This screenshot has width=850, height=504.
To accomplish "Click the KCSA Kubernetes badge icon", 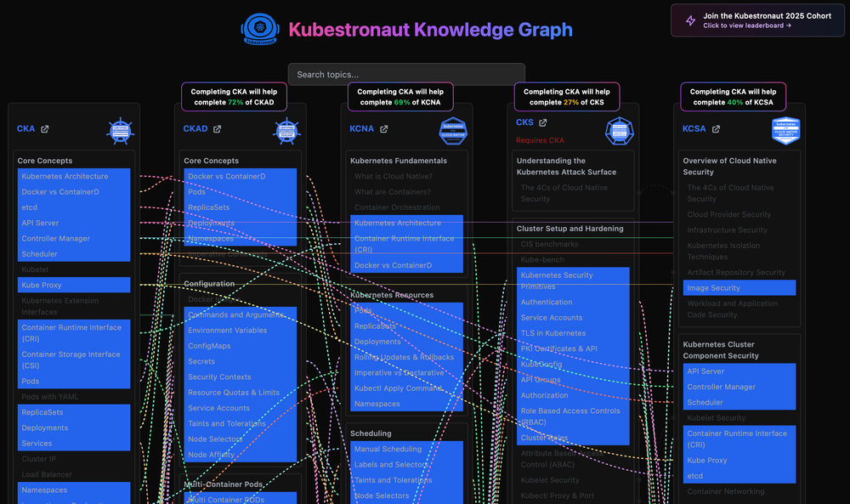I will (785, 132).
